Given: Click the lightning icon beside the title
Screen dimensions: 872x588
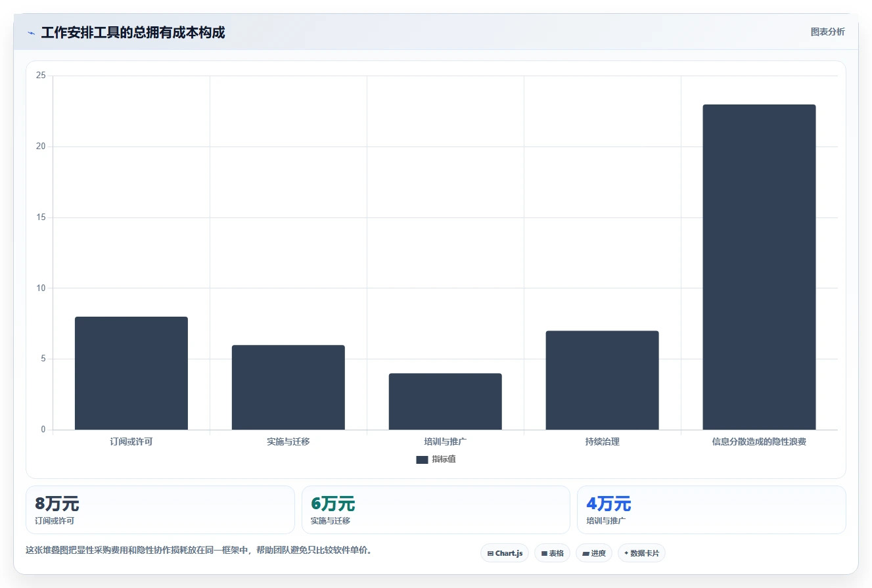Looking at the screenshot, I should click(31, 33).
